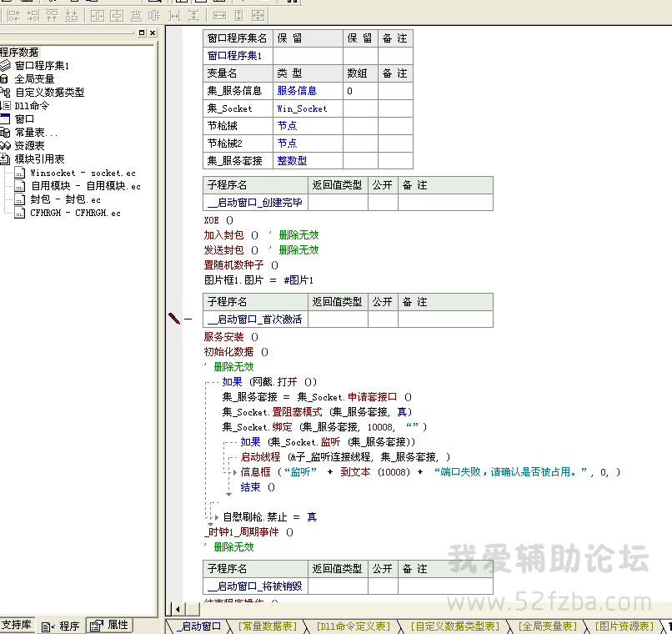Select CFHRGH - CFHRGH.ec module entry
This screenshot has width=672, height=634.
(x=75, y=213)
